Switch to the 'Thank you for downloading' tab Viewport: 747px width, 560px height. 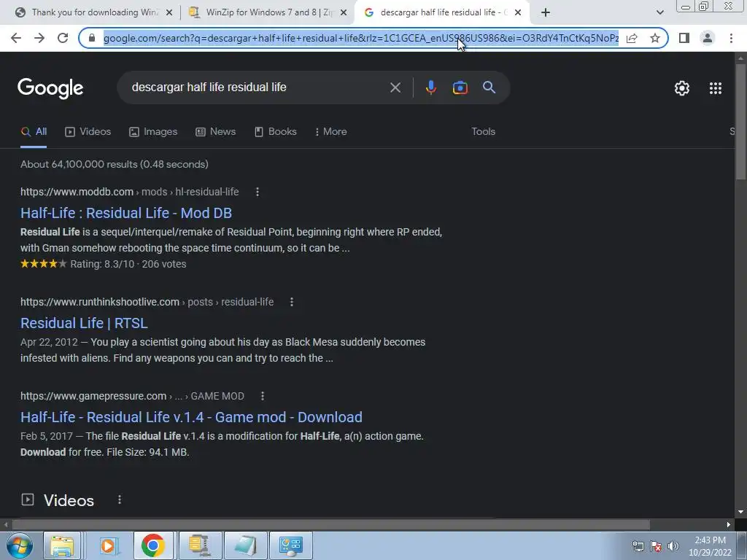88,12
